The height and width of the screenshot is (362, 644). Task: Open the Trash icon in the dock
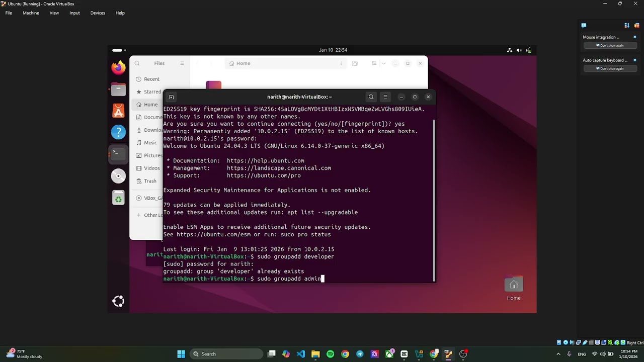point(118,198)
